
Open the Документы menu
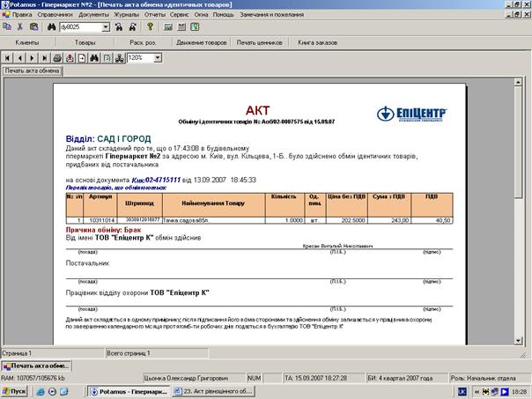[x=93, y=15]
